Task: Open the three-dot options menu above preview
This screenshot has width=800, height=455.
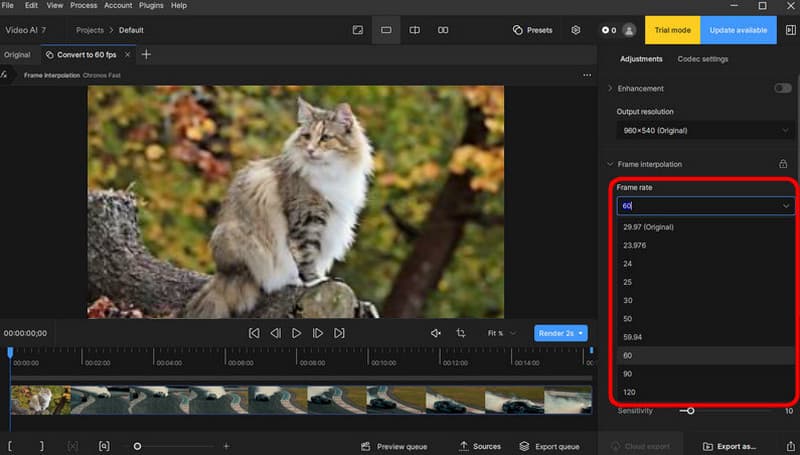Action: coord(587,75)
